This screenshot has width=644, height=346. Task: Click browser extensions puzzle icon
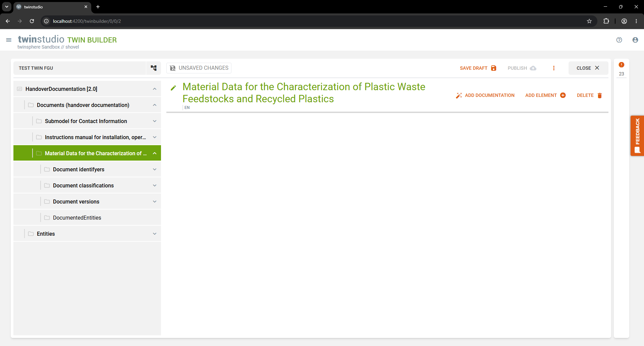[606, 21]
